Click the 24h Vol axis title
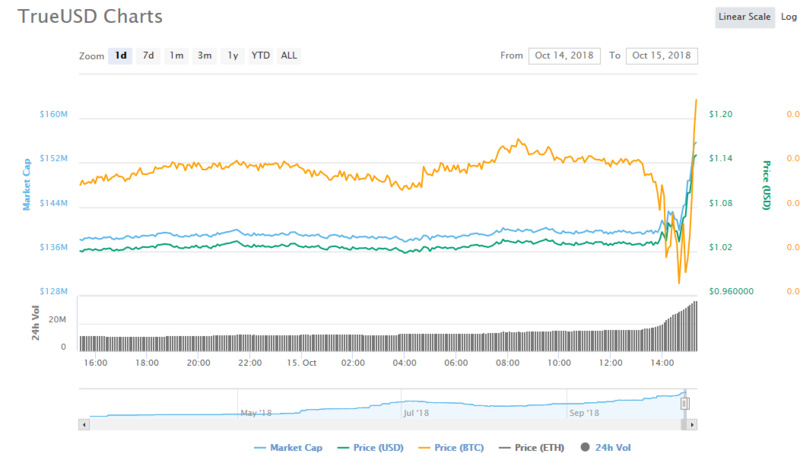 tap(35, 323)
